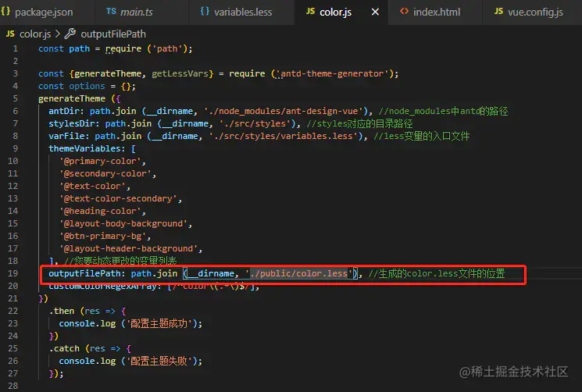Screen dimensions: 582x392
Task: Click the braces icon on variables.less tab
Action: pyautogui.click(x=205, y=11)
